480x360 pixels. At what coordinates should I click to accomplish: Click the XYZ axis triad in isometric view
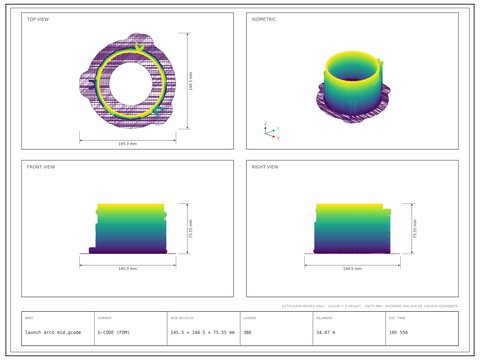click(x=271, y=130)
